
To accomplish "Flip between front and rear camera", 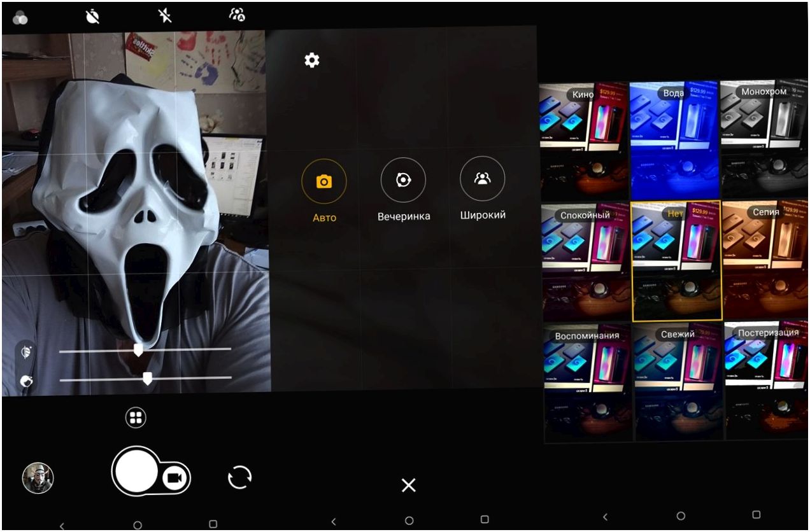I will point(240,477).
